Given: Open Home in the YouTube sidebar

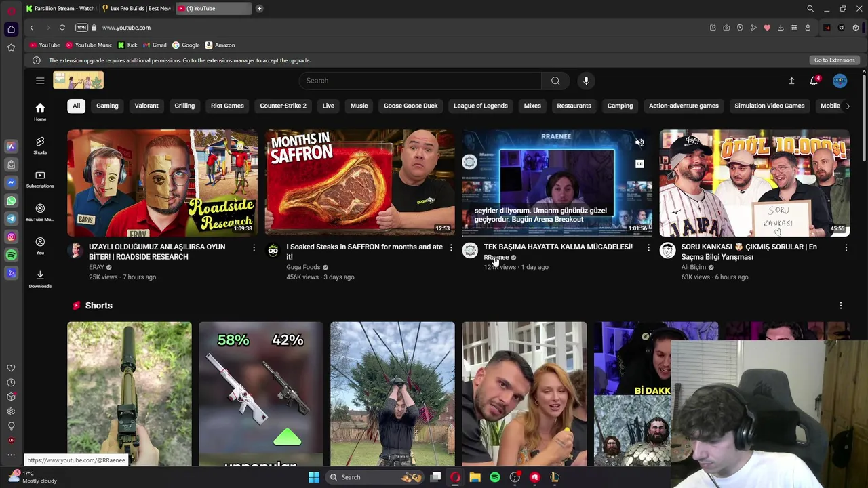Looking at the screenshot, I should coord(40,112).
